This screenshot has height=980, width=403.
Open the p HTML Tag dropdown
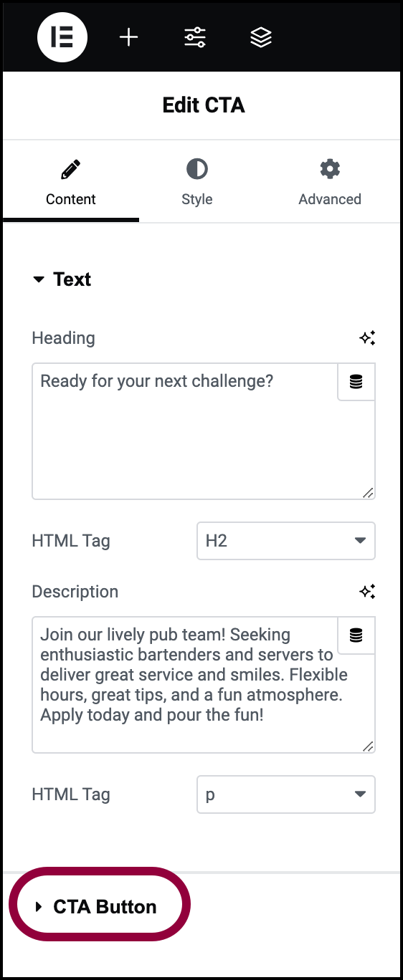coord(286,794)
